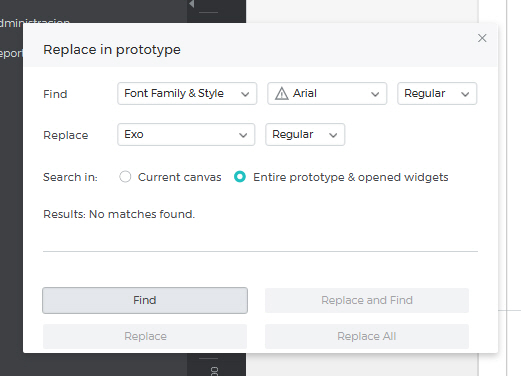Open the Replace row's Regular style dropdown
Viewport: 521px width, 376px height.
coord(305,135)
